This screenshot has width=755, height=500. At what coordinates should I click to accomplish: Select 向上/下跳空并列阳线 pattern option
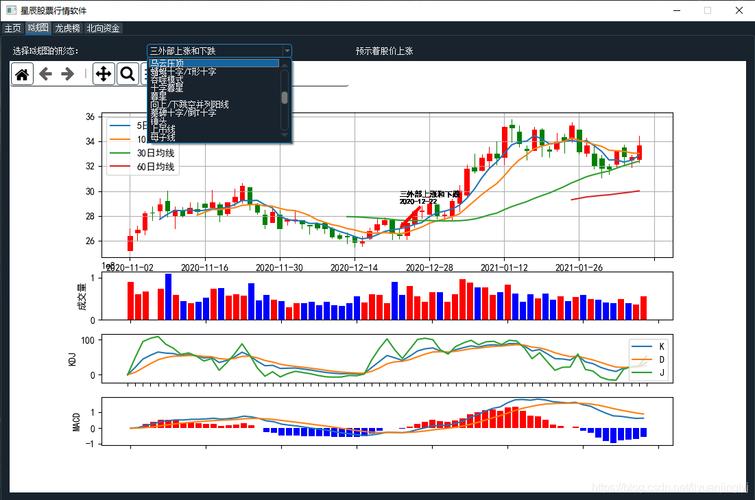click(x=190, y=104)
